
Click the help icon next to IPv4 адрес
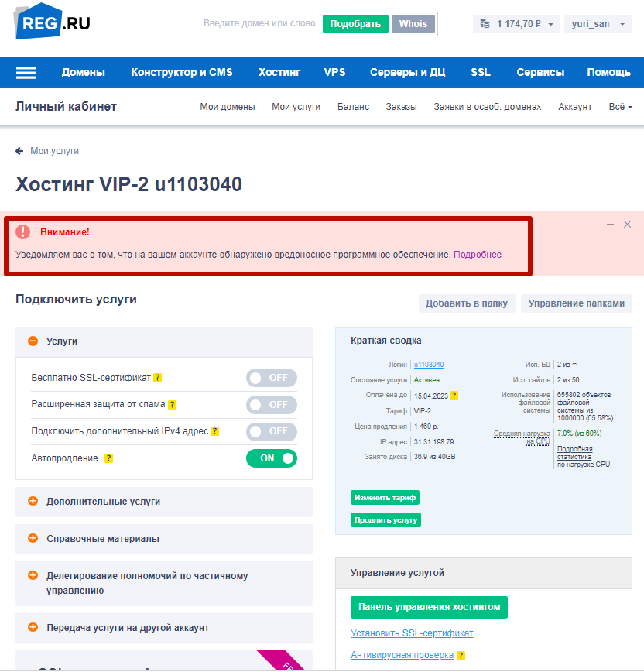click(x=214, y=431)
